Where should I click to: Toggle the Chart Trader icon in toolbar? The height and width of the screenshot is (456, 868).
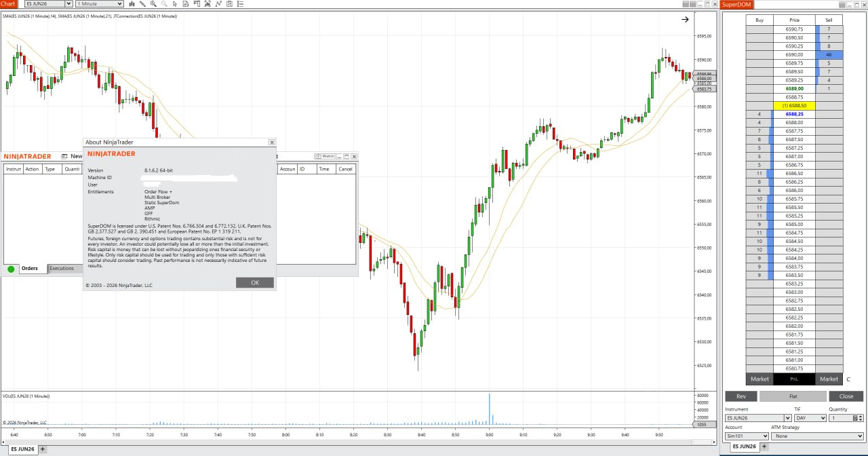pos(197,3)
